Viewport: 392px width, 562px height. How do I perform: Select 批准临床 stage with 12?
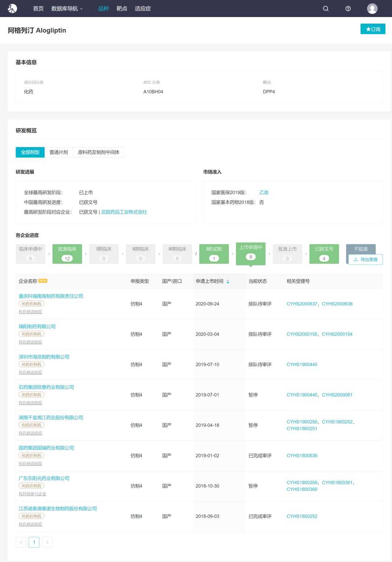click(x=67, y=253)
